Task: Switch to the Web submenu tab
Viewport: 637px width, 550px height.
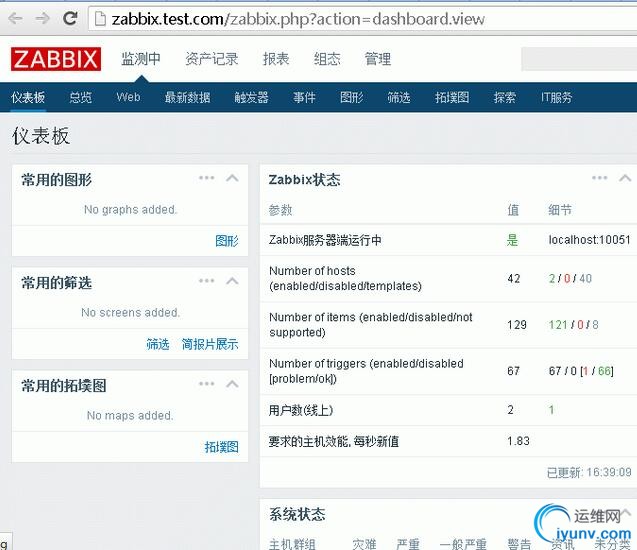Action: coord(128,97)
